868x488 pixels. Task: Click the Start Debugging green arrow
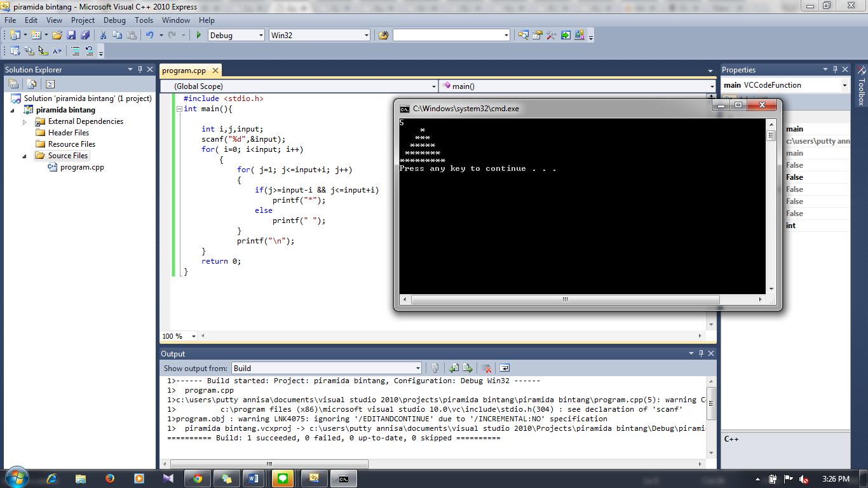tap(199, 35)
